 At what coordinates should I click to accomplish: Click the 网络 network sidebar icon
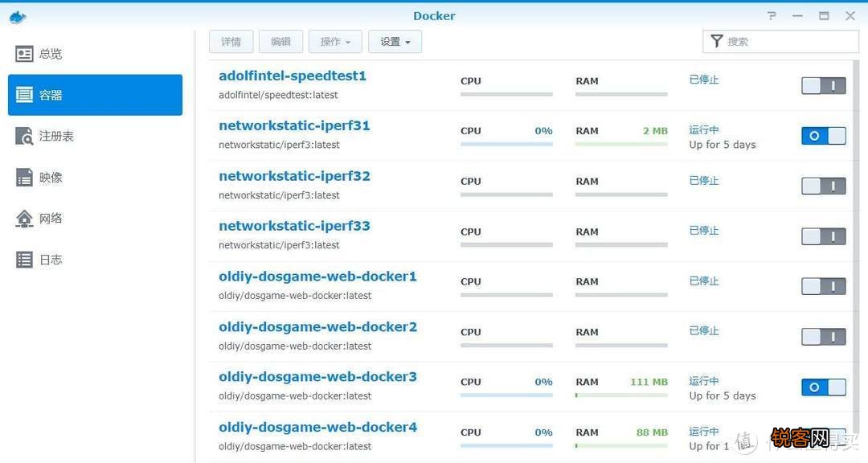tap(24, 218)
